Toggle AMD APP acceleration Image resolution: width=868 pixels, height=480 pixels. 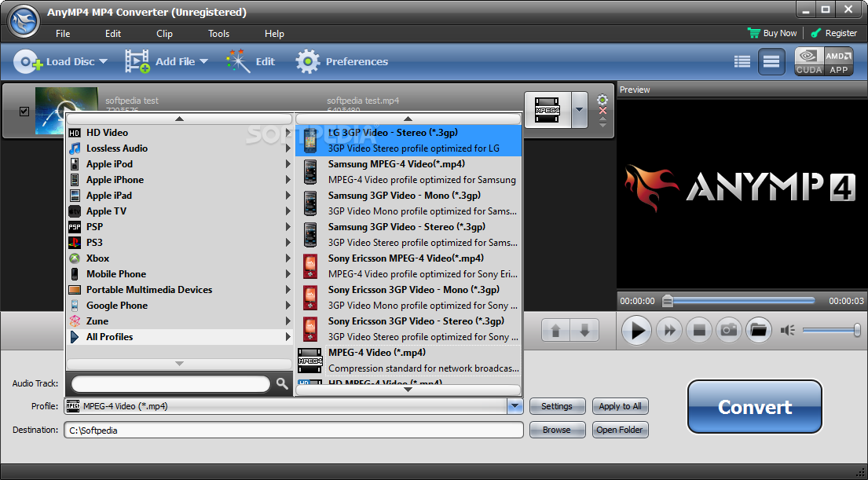[x=839, y=61]
